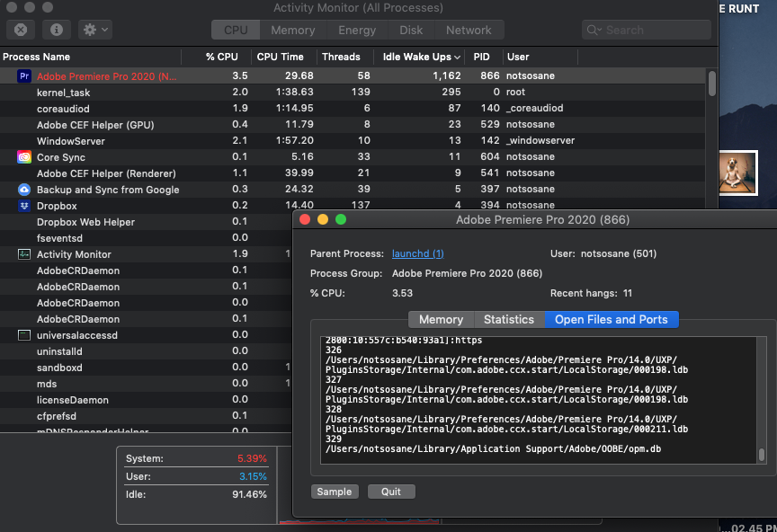Open the Network tab

(x=469, y=30)
